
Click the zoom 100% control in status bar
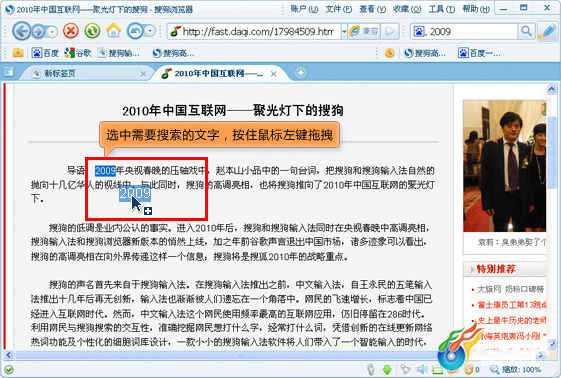[x=516, y=369]
